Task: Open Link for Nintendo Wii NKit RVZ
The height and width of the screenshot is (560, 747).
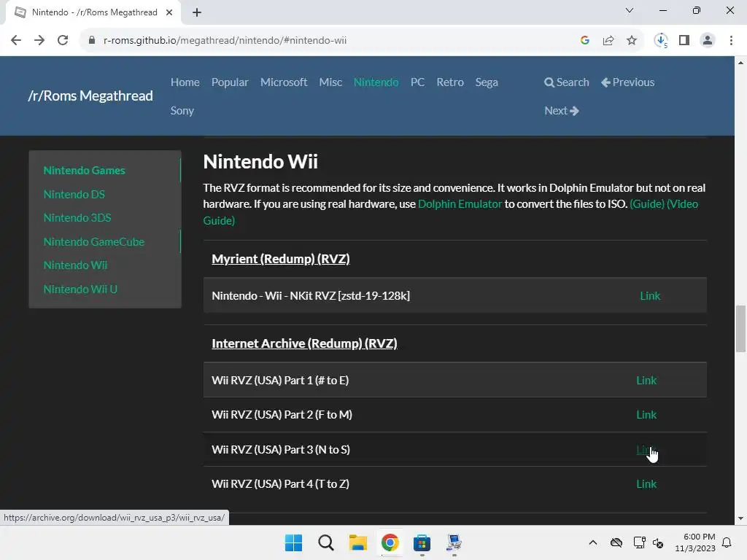Action: pos(650,296)
